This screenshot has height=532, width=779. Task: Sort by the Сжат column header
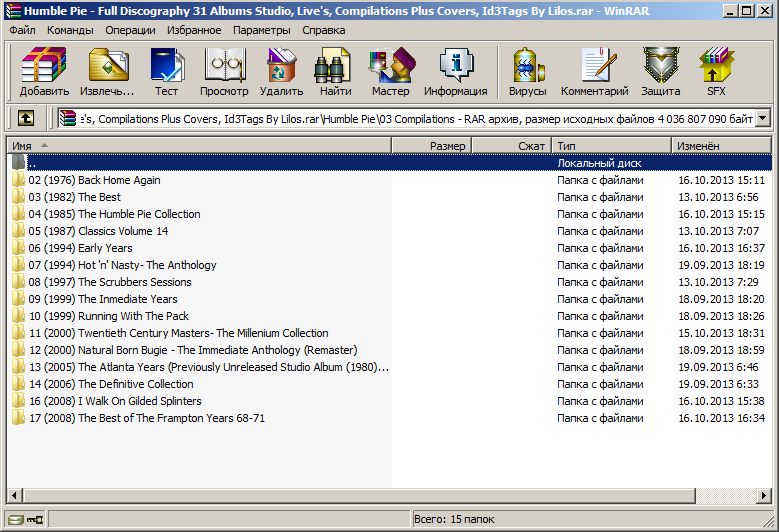pyautogui.click(x=511, y=146)
